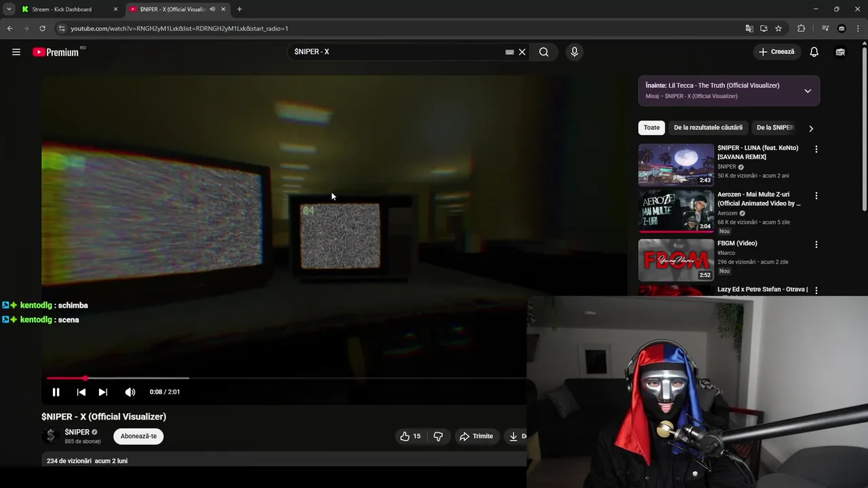The height and width of the screenshot is (488, 868).
Task: View site information icon in address bar
Action: click(62, 28)
